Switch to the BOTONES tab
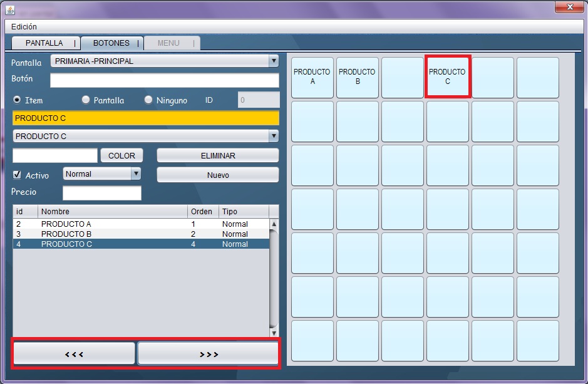588x384 pixels. coord(111,43)
